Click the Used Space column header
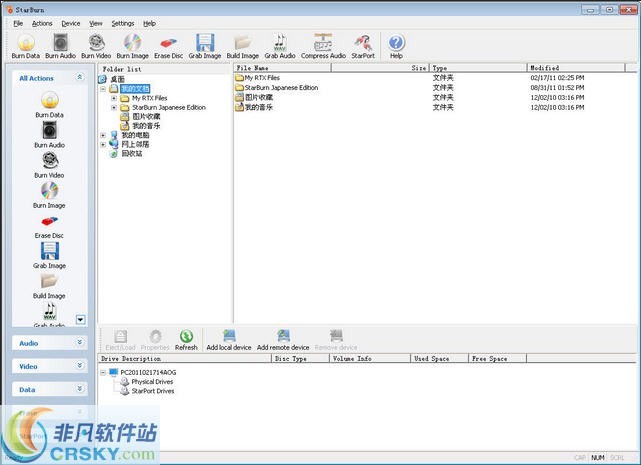The height and width of the screenshot is (465, 641). click(x=439, y=359)
